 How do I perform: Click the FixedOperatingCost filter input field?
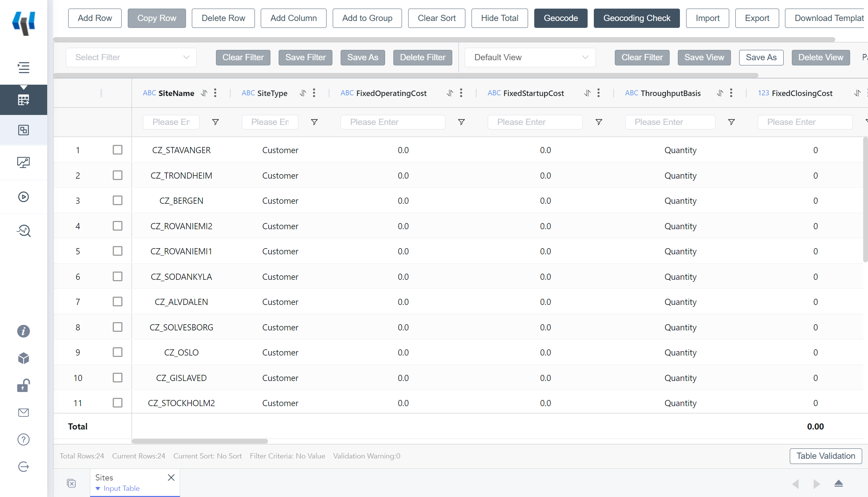[x=393, y=122]
